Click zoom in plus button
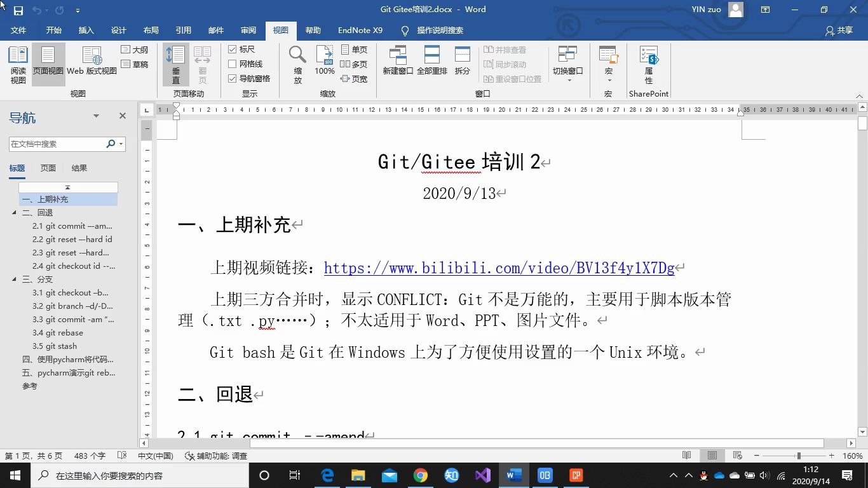The image size is (868, 488). pyautogui.click(x=832, y=456)
